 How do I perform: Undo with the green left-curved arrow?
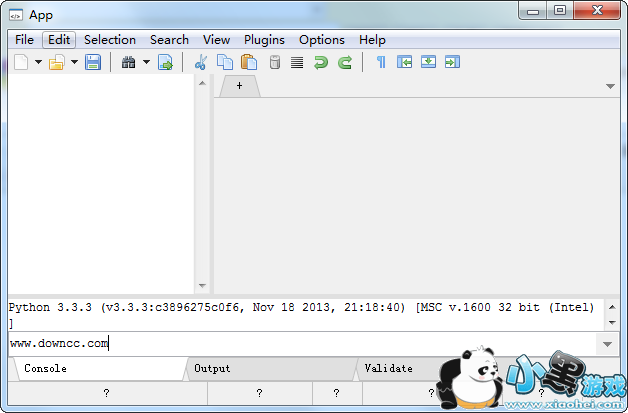tap(321, 62)
